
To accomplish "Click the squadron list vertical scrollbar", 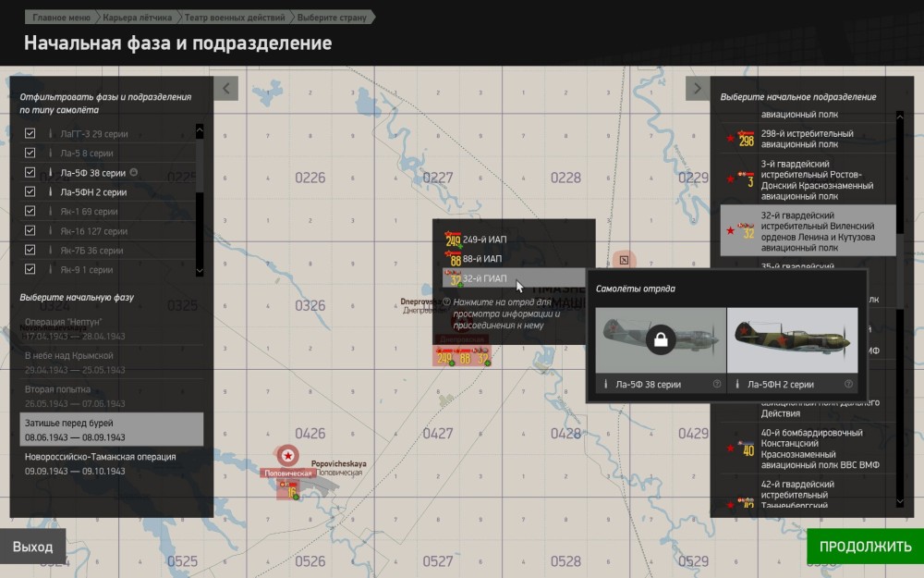I will 899,309.
